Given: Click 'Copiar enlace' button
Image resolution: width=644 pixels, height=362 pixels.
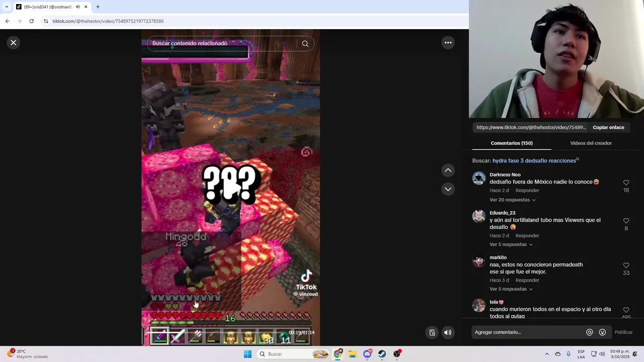Looking at the screenshot, I should point(608,128).
